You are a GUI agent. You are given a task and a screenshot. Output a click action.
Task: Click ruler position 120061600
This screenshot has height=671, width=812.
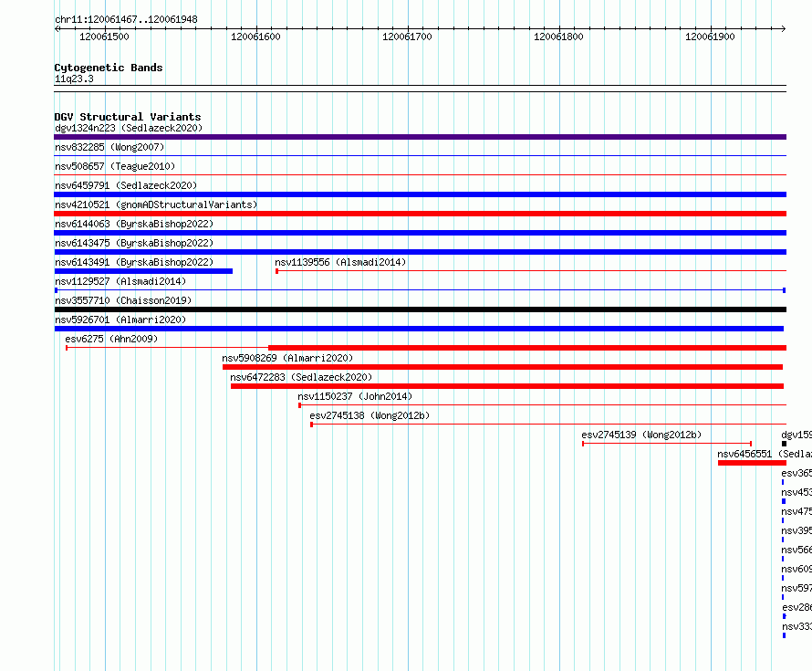click(x=255, y=37)
